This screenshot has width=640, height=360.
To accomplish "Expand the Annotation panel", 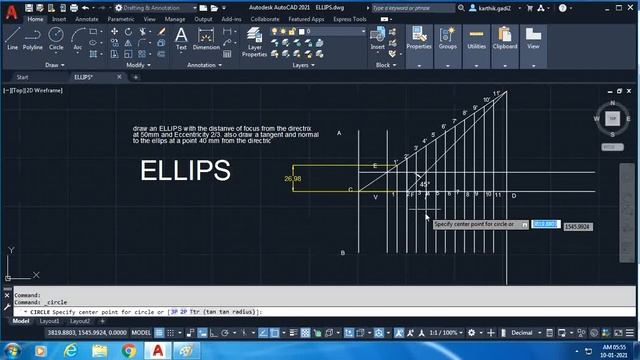I will click(204, 65).
